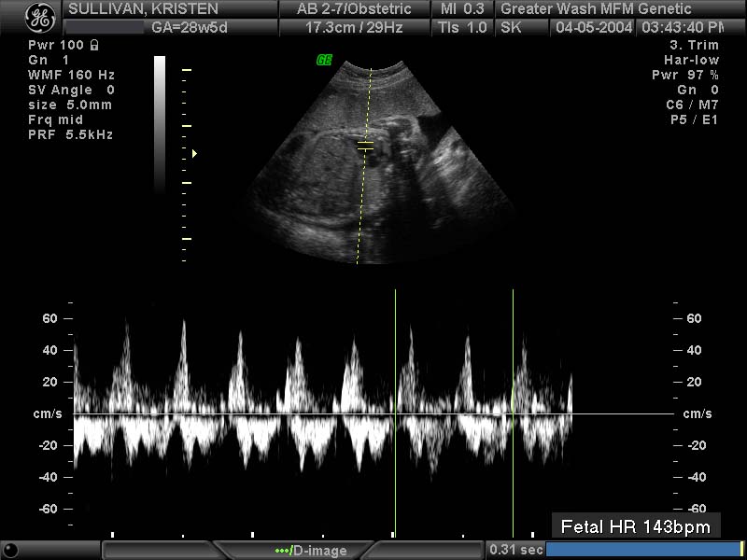
Task: Click the lock icon next to Pwr 100
Action: point(95,45)
